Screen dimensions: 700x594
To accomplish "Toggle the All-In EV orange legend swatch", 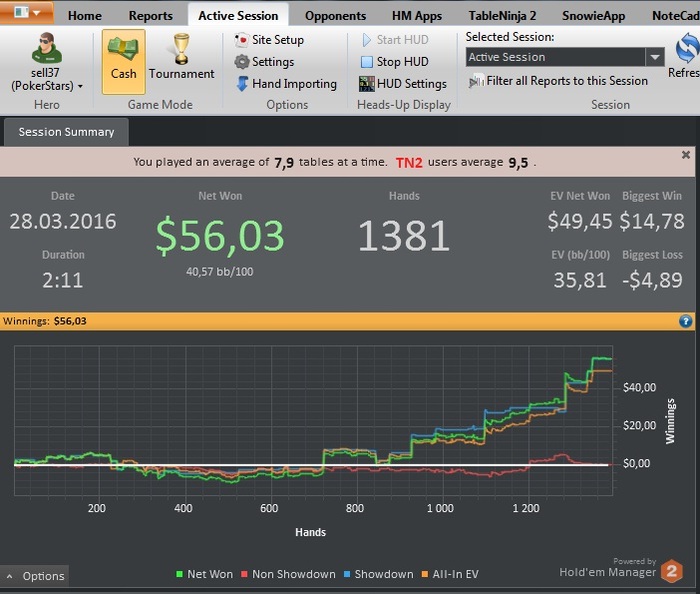I will (x=425, y=574).
